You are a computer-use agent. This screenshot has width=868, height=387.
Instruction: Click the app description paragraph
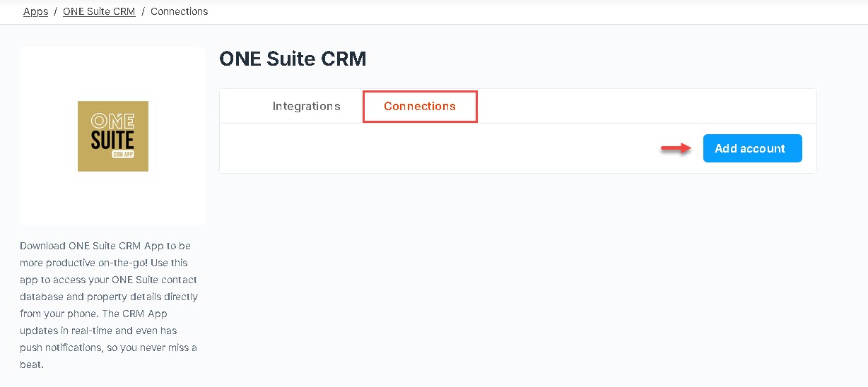coord(109,305)
